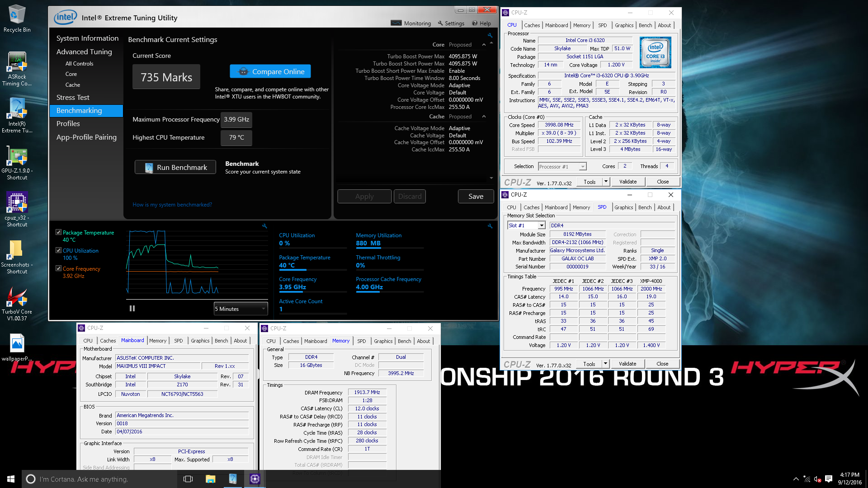Open Processor #1 selection dropdown
This screenshot has width=868, height=488.
[x=562, y=167]
